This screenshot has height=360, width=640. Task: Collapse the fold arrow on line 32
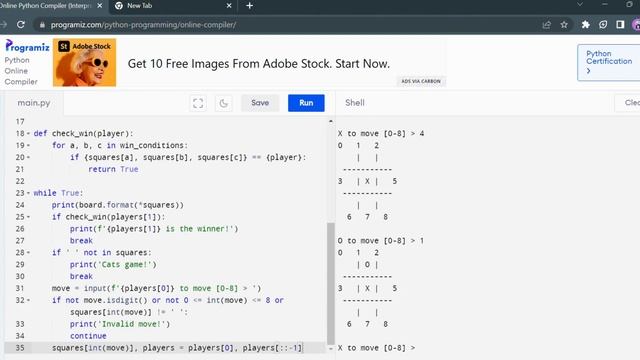(28, 300)
